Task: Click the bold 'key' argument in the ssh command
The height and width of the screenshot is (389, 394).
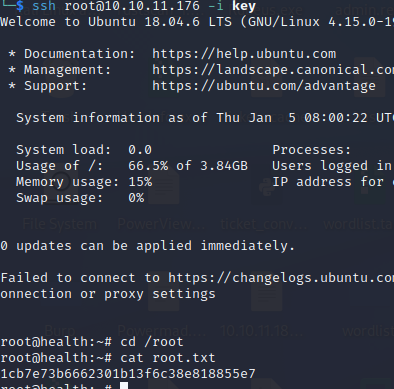Action: tap(244, 6)
